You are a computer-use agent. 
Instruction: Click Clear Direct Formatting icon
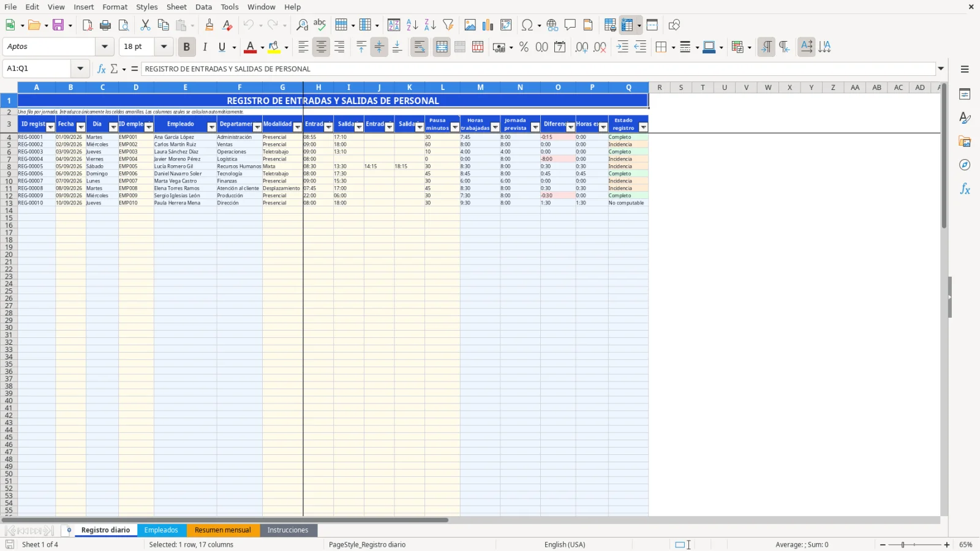pyautogui.click(x=227, y=25)
